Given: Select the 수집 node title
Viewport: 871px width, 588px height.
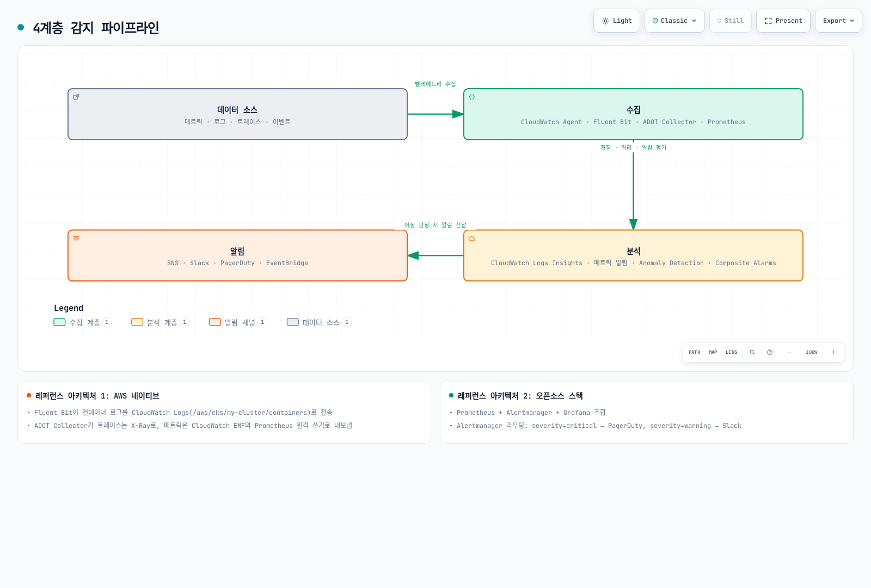Looking at the screenshot, I should tap(633, 110).
